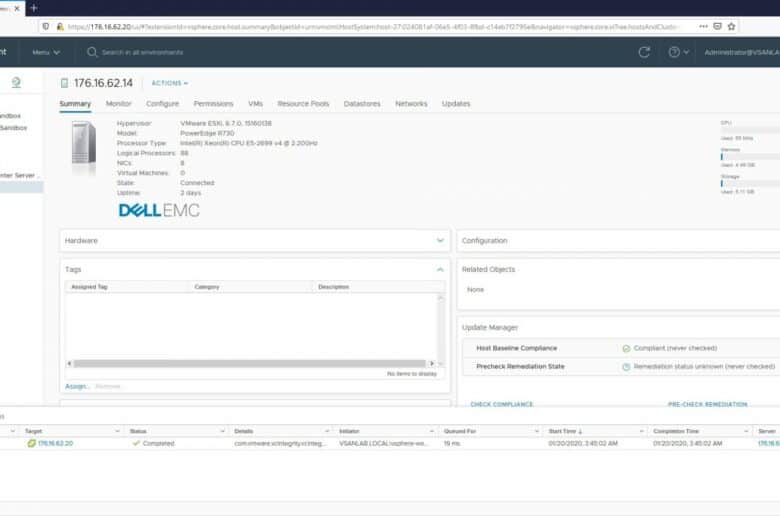Open the Help question mark menu
Image resolution: width=780 pixels, height=516 pixels.
click(679, 52)
